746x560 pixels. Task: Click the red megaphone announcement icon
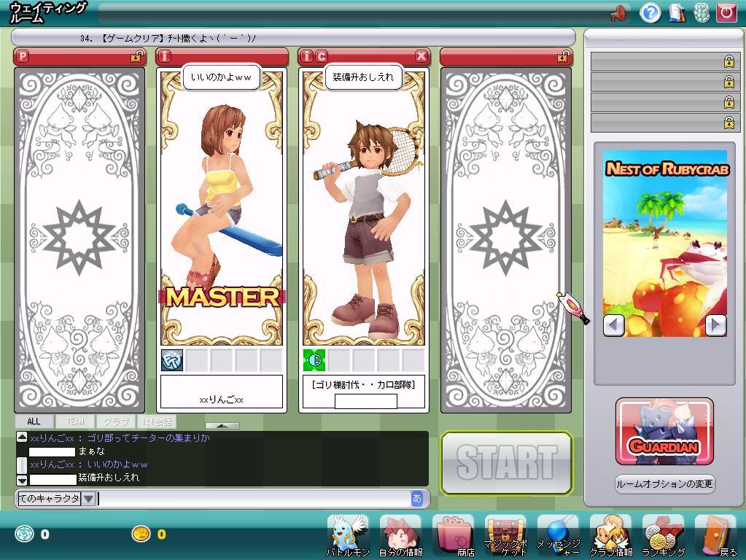coord(618,12)
